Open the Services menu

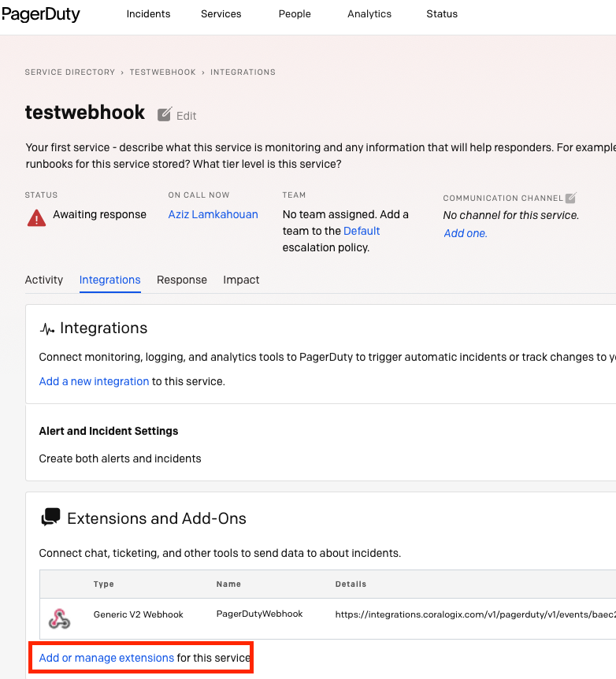[x=221, y=14]
